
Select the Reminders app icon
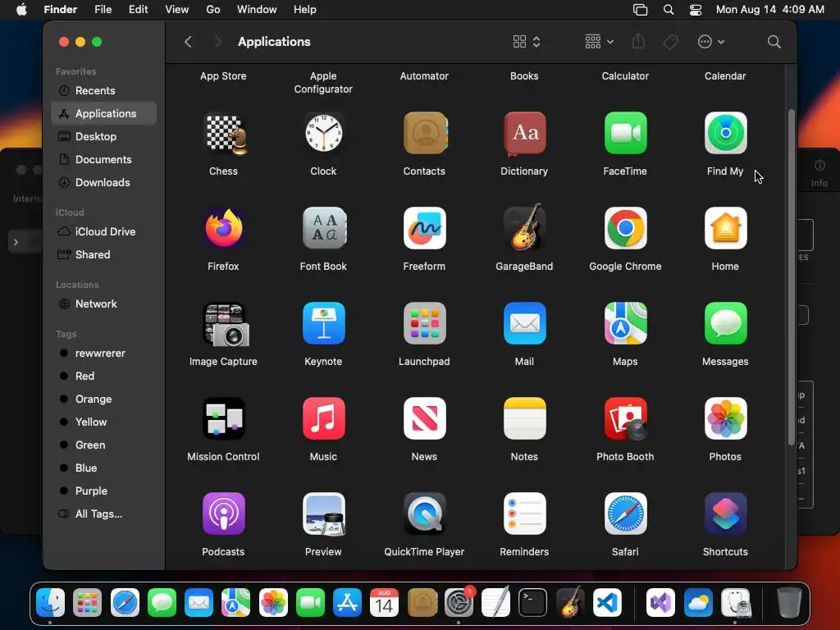pyautogui.click(x=524, y=514)
